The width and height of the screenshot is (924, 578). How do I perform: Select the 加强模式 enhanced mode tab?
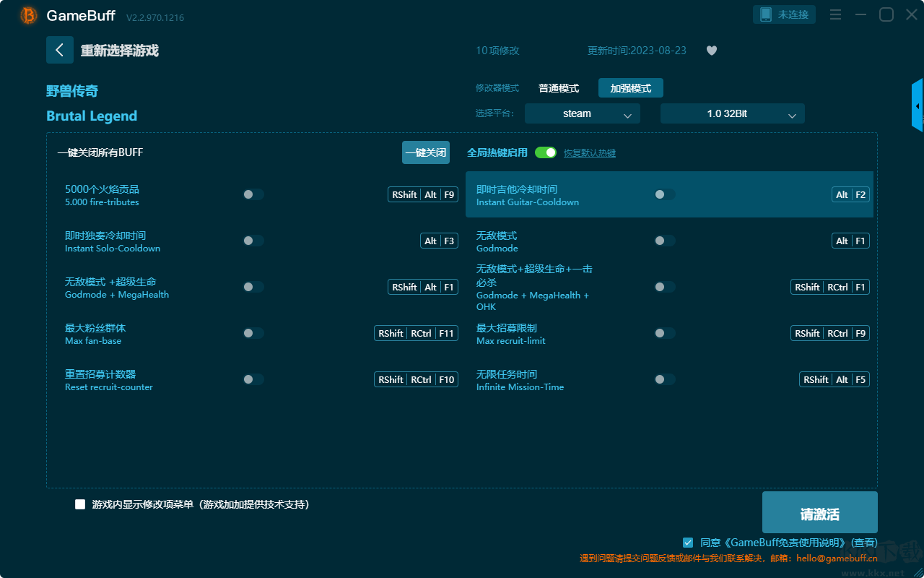coord(630,88)
